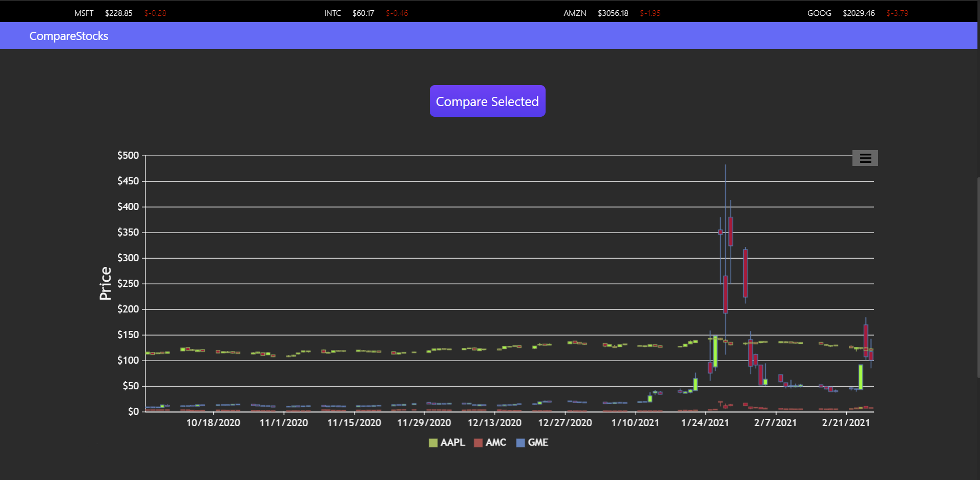Select the GOOG ticker in top bar
Image resolution: width=980 pixels, height=480 pixels.
(819, 13)
